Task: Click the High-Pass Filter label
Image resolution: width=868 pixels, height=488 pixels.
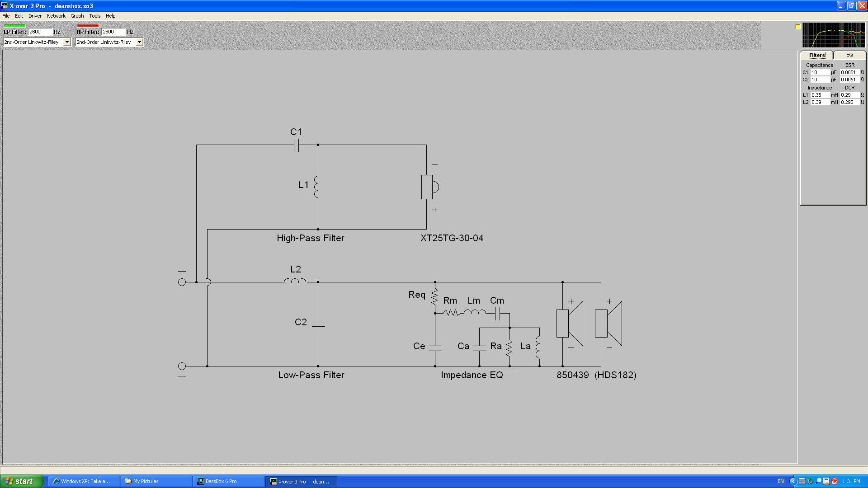Action: pos(311,238)
